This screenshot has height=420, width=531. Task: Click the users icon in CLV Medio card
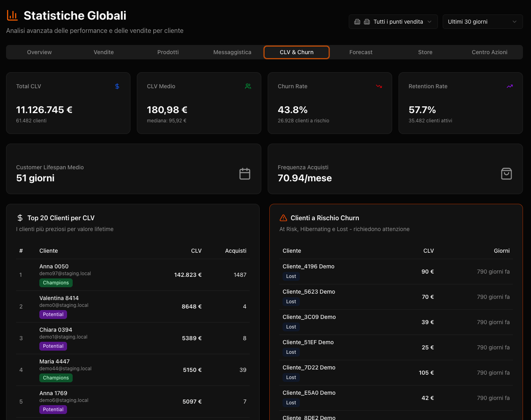pyautogui.click(x=248, y=86)
